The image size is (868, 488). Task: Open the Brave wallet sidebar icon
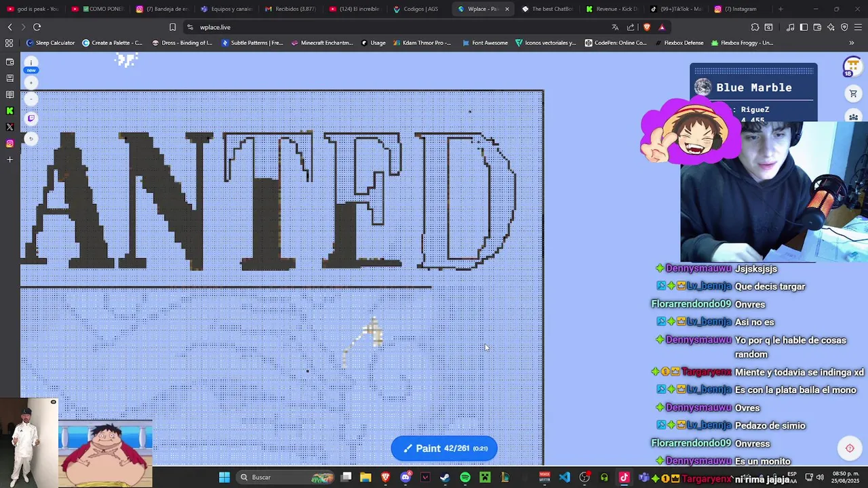(x=9, y=62)
